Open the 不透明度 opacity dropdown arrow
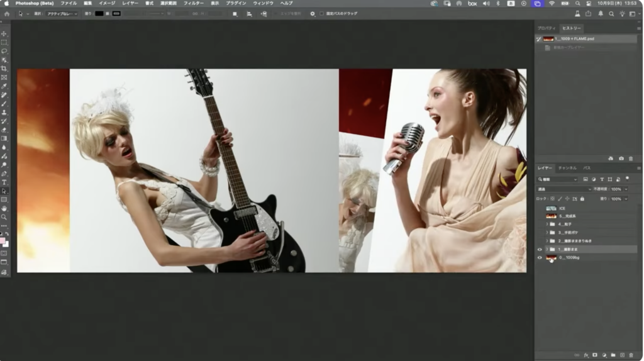 click(x=625, y=189)
